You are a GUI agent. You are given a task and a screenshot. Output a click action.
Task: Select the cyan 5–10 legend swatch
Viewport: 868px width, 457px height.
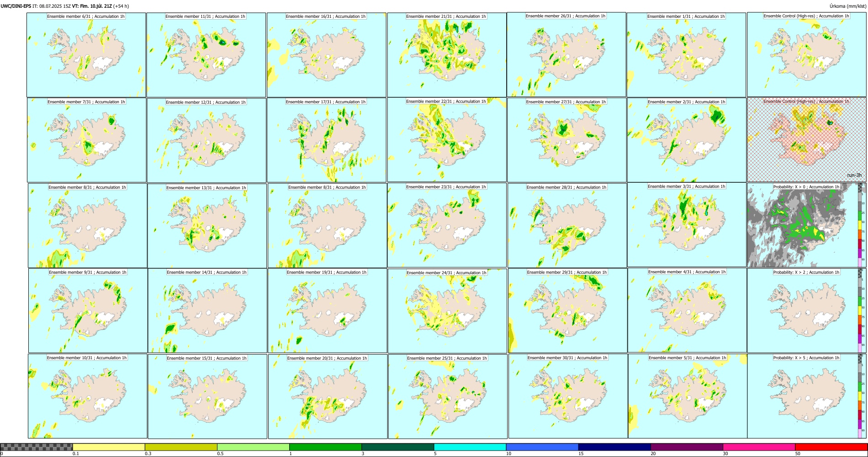pos(470,447)
